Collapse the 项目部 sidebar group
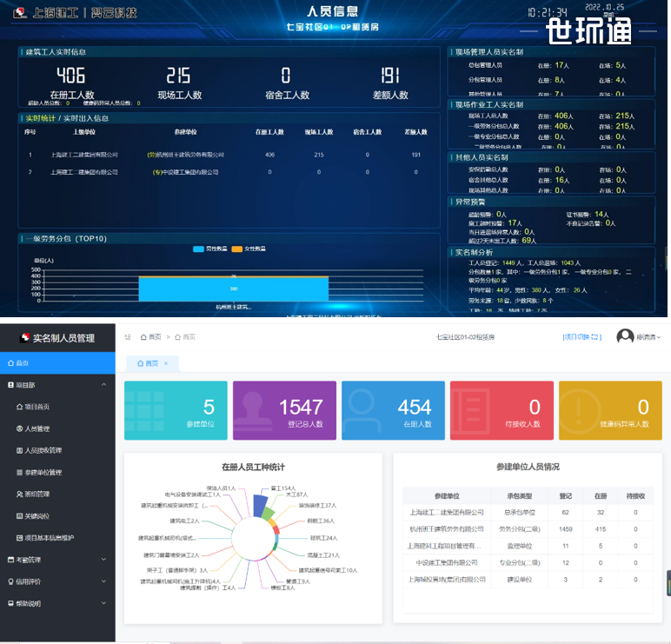This screenshot has height=644, width=671. (103, 385)
